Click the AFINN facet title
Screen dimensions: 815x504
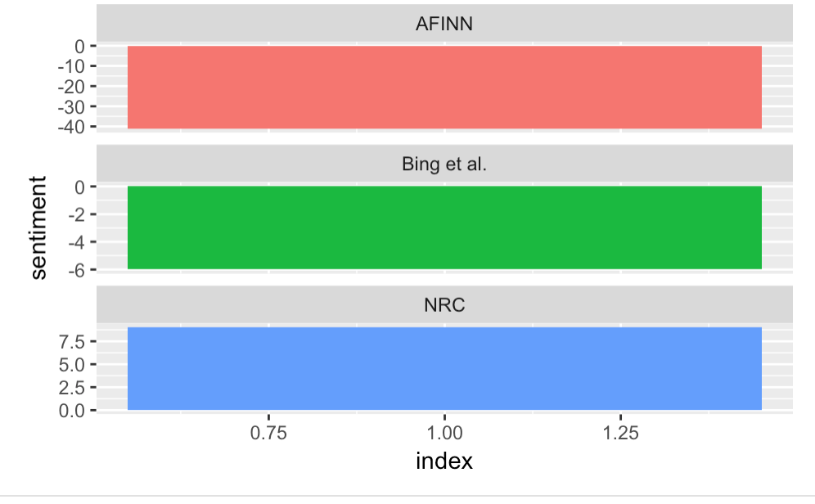pyautogui.click(x=444, y=24)
